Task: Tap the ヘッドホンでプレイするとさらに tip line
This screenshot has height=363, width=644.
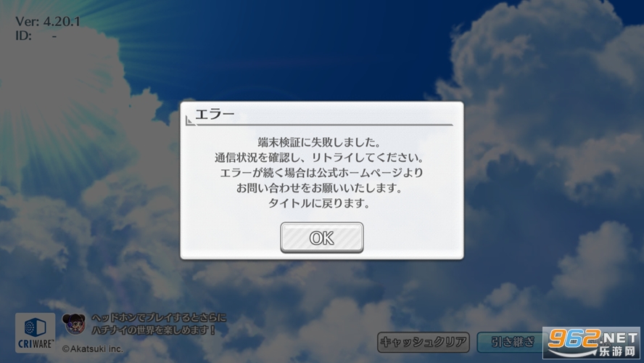Action: pos(159,318)
